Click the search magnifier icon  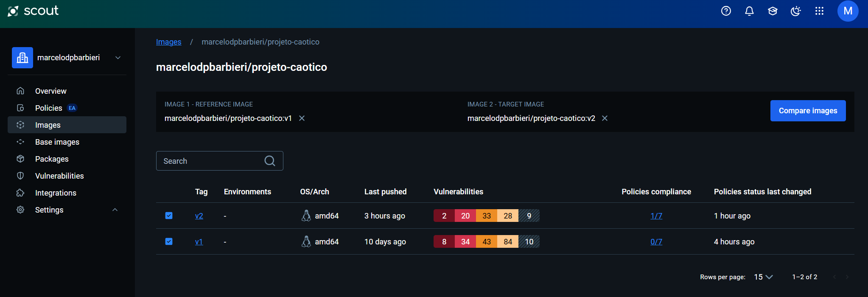pyautogui.click(x=269, y=161)
